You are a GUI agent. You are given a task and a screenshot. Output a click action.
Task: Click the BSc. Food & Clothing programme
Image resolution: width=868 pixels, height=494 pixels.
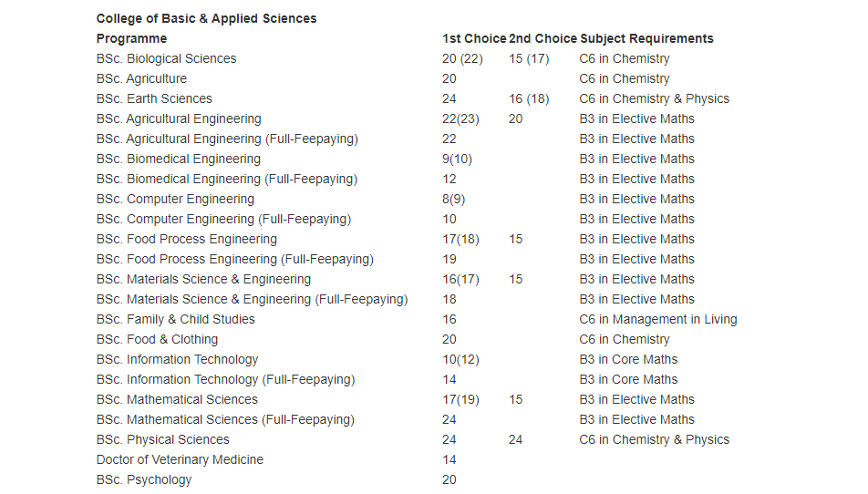click(157, 339)
